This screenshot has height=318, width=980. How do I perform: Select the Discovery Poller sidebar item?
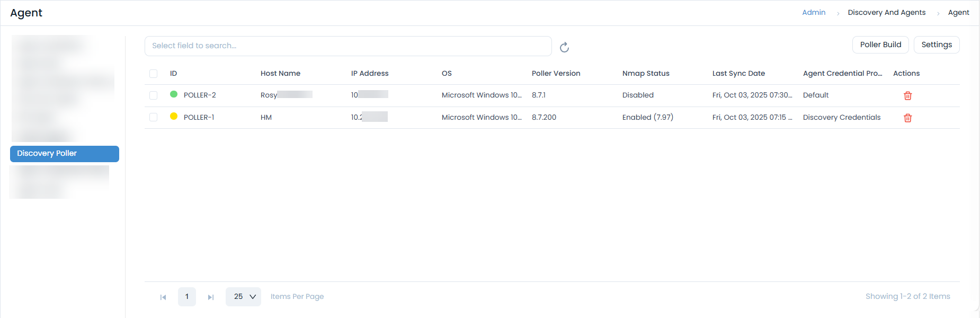click(64, 154)
